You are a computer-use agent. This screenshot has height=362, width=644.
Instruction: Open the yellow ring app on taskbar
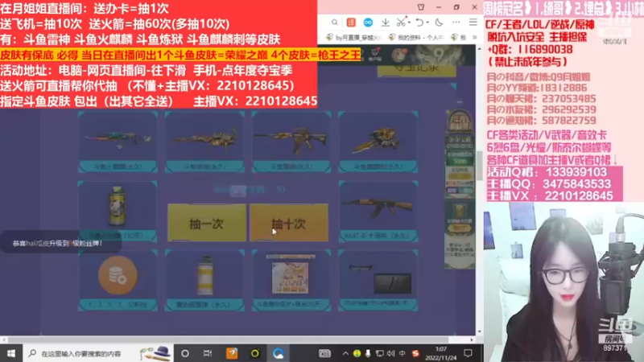click(255, 353)
